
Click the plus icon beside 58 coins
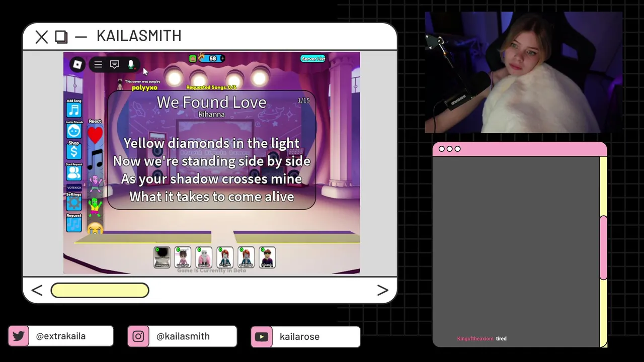pyautogui.click(x=222, y=58)
